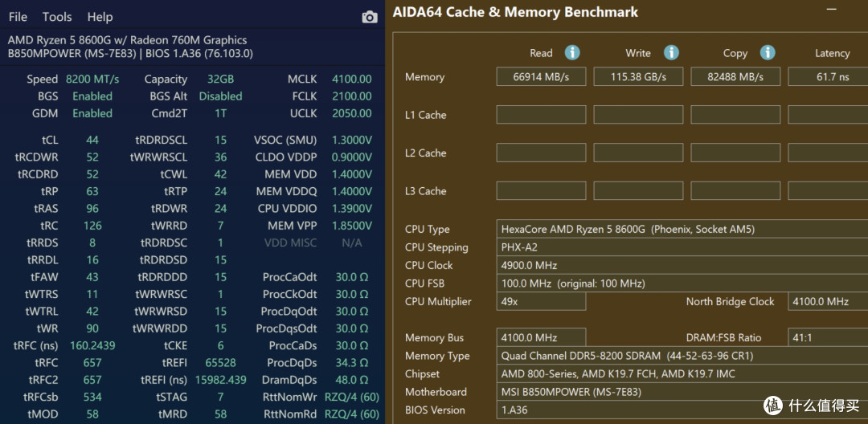This screenshot has height=424, width=868.
Task: Click the BIOS Version 1.A36 field
Action: click(682, 410)
